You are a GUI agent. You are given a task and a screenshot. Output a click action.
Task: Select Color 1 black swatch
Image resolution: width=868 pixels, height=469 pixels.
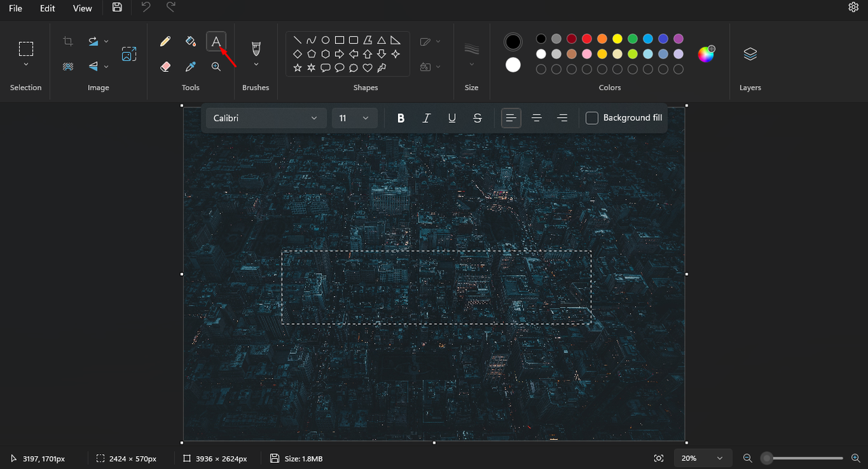click(513, 42)
